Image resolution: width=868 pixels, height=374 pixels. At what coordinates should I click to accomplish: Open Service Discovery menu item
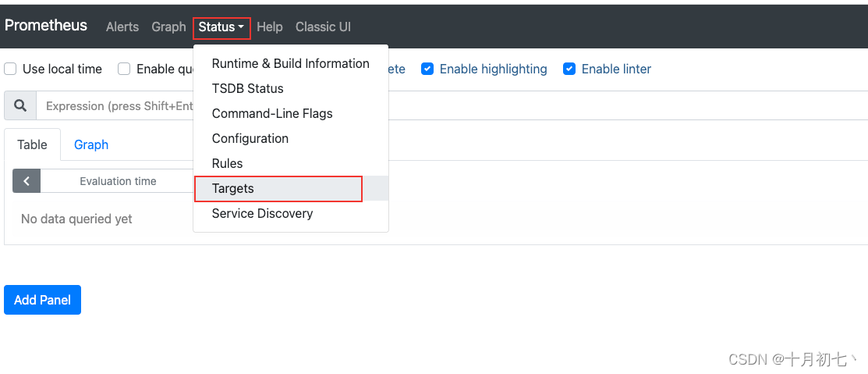click(x=291, y=213)
